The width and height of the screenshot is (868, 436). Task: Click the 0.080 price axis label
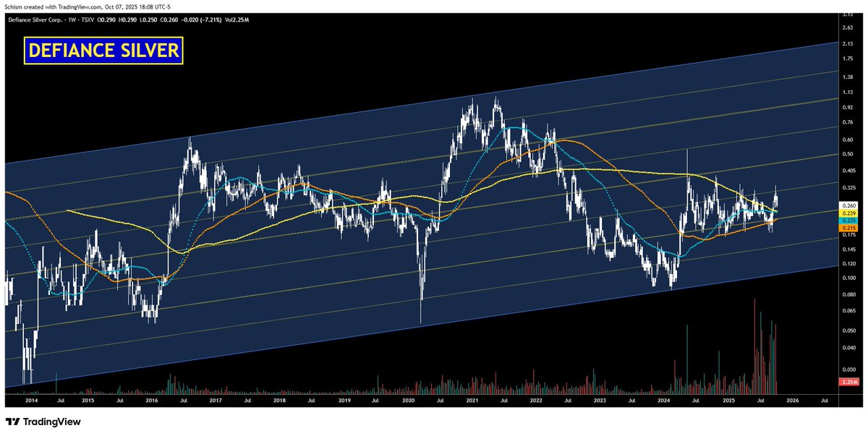[x=849, y=295]
